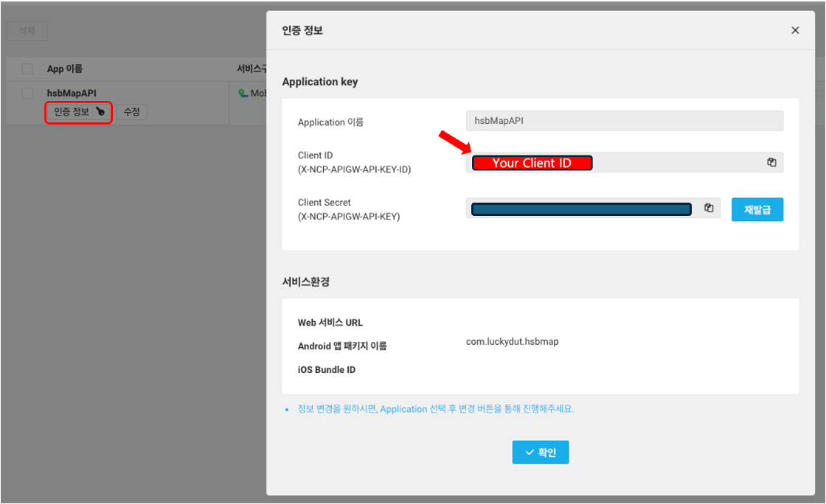The image size is (826, 504).
Task: Click the iOS Bundle ID label
Action: pos(327,369)
